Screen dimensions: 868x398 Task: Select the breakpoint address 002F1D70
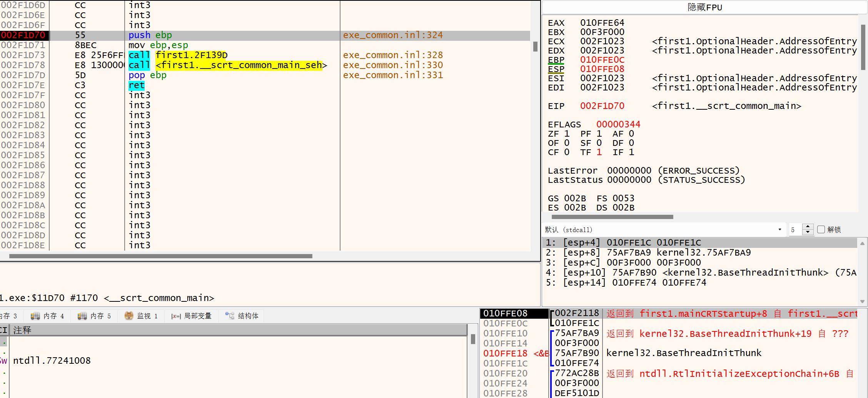23,35
